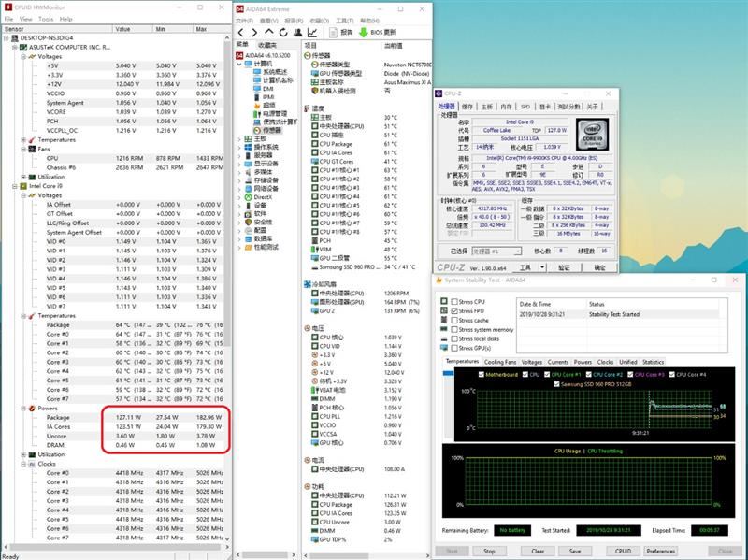Collapse the Powers node in HWMonitor
Image resolution: width=748 pixels, height=560 pixels.
(x=23, y=409)
